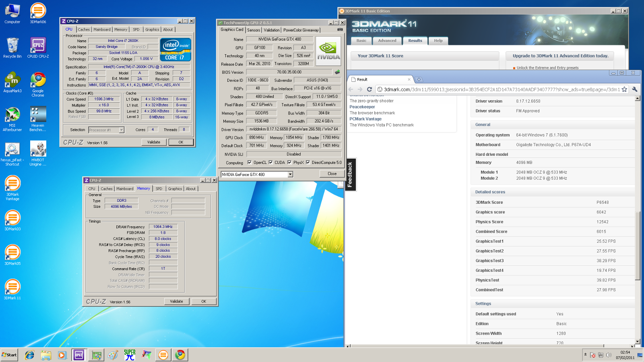Viewport: 644px width, 362px height.
Task: Click OK in the lower CPU-Z window
Action: 204,301
